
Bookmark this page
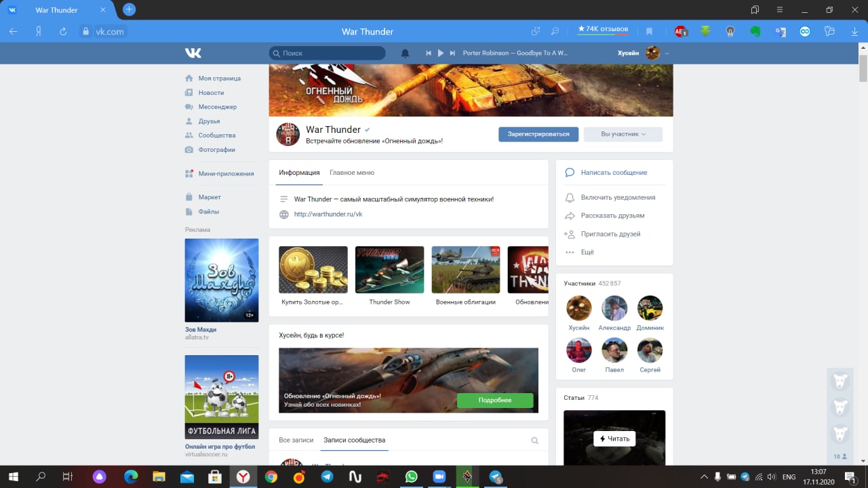(x=649, y=31)
